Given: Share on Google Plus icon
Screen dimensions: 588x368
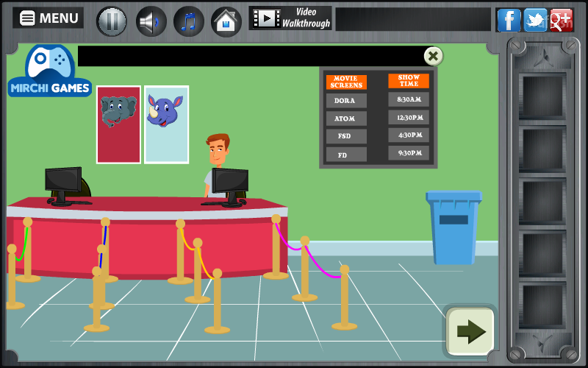Looking at the screenshot, I should click(562, 20).
